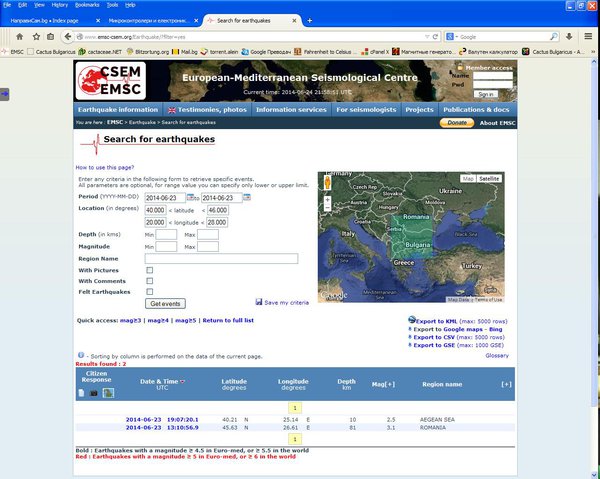Open the end date calendar picker icon
The image size is (600, 479).
[247, 197]
